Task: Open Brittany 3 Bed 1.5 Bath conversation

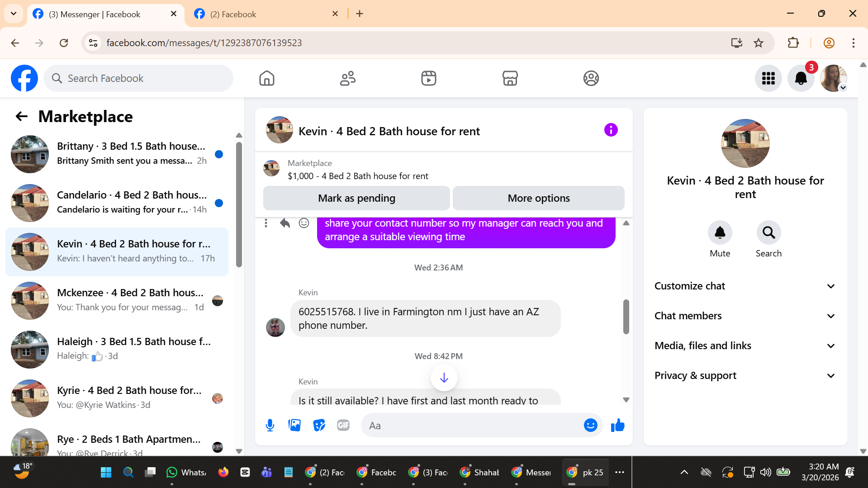Action: coord(117,154)
